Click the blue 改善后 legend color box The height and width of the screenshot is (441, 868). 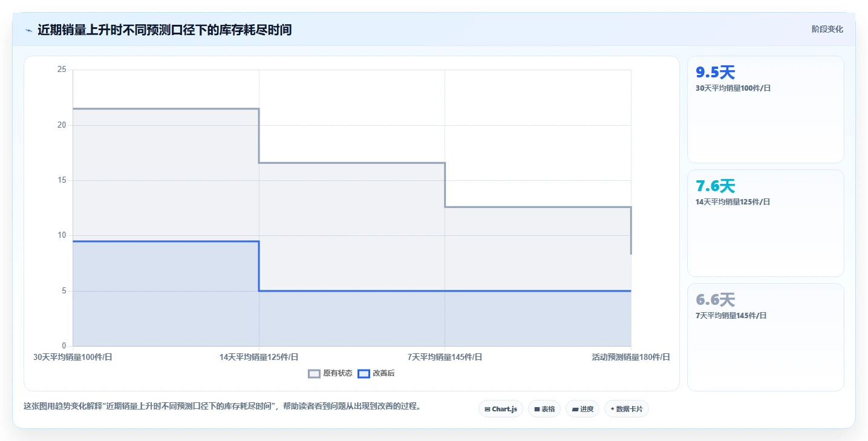[364, 373]
